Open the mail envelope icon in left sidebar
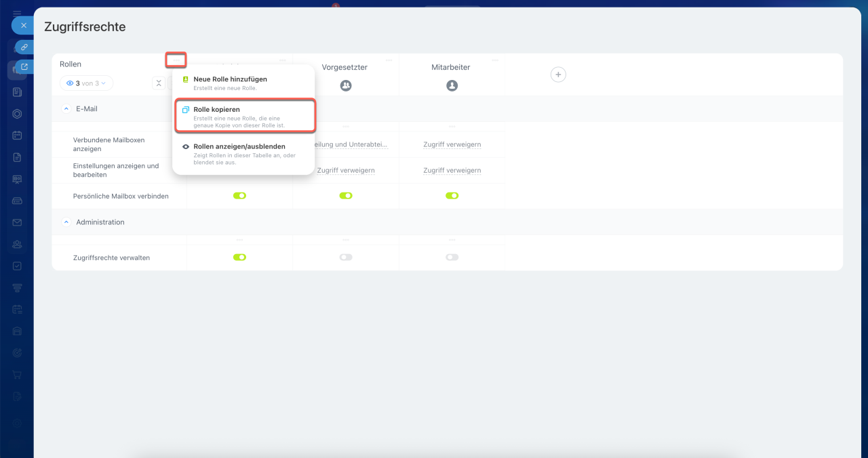 [17, 222]
